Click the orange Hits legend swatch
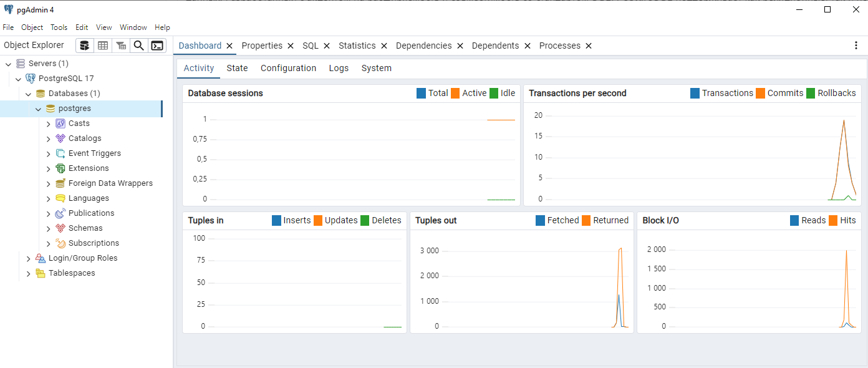Image resolution: width=868 pixels, height=368 pixels. tap(833, 220)
